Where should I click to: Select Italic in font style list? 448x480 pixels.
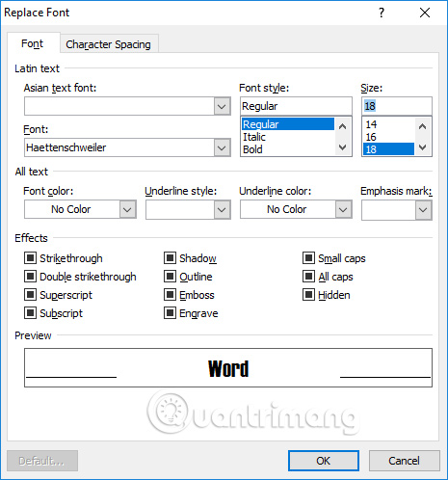(288, 137)
